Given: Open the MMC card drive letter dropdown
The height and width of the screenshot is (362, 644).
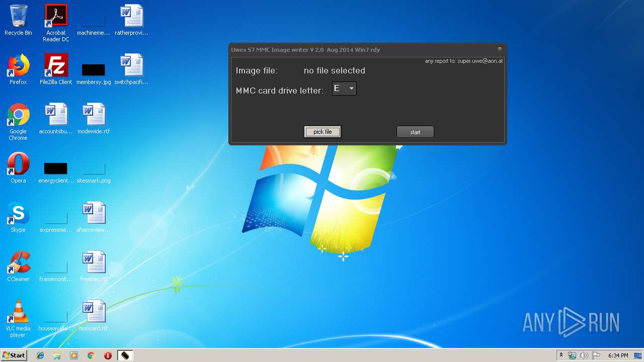Looking at the screenshot, I should pyautogui.click(x=344, y=88).
